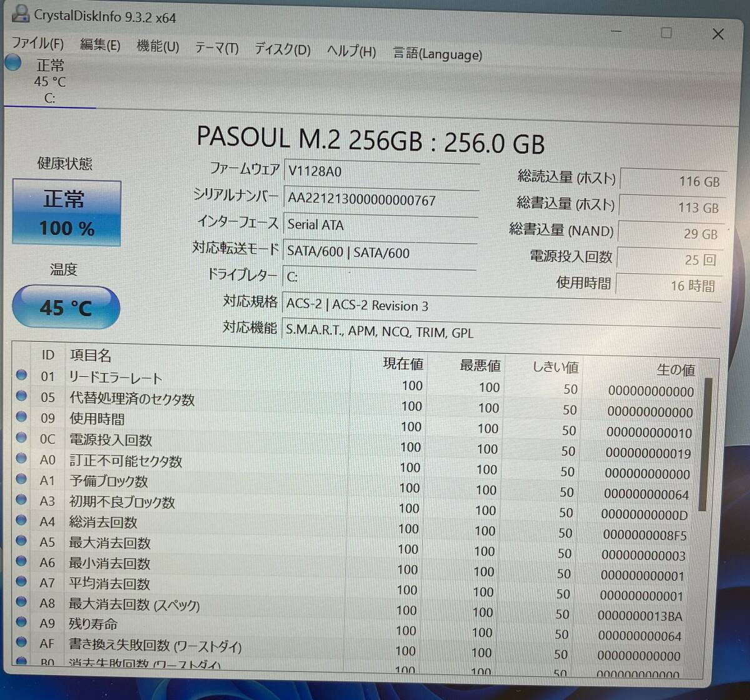Click the blue indicator for 予備ブロック数 (ID A1)
This screenshot has width=750, height=700.
click(x=22, y=478)
